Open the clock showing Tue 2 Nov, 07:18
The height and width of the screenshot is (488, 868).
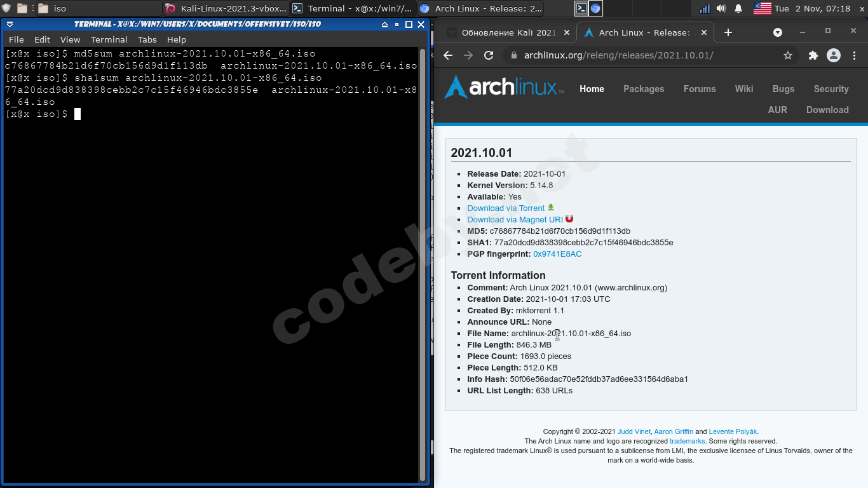pos(813,8)
